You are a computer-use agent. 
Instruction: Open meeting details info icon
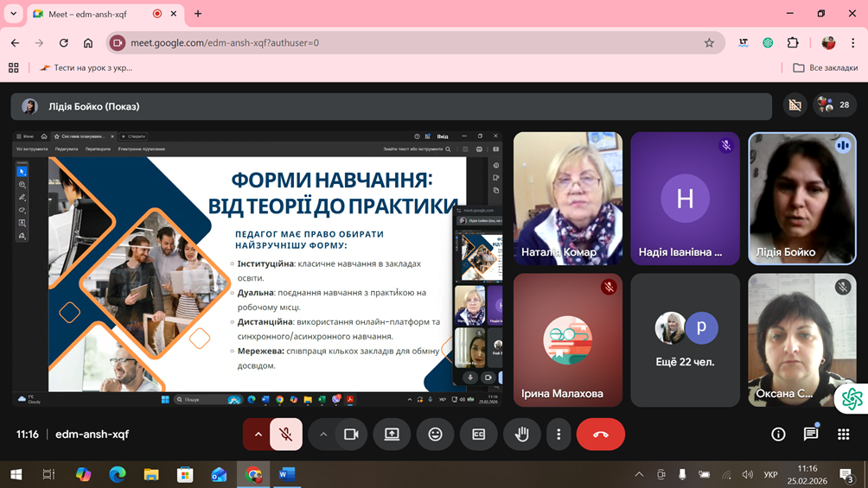pos(778,434)
